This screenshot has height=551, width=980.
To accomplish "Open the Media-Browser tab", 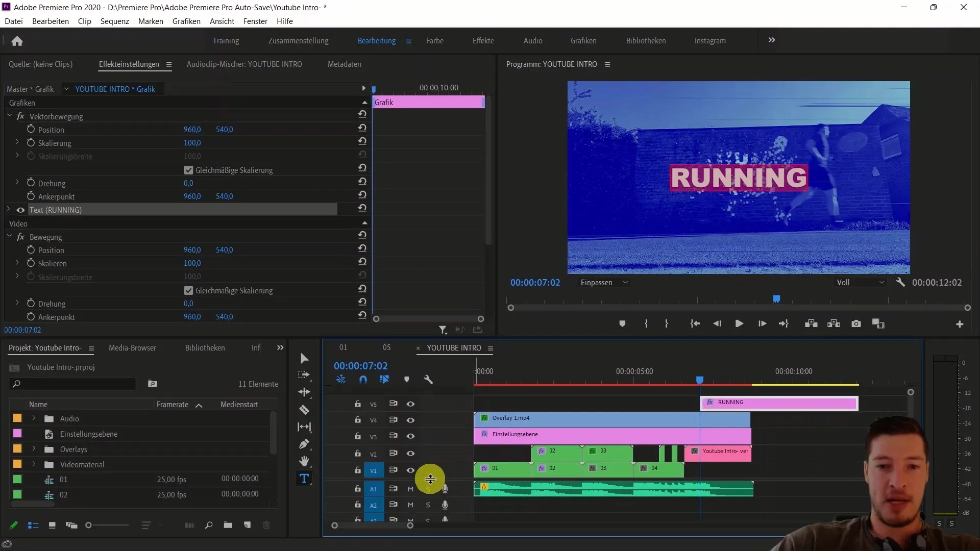I will pyautogui.click(x=132, y=348).
